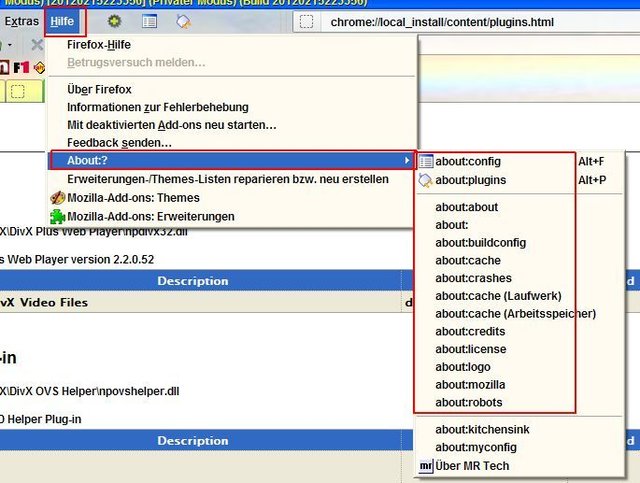Click the MR Tech logo icon
This screenshot has height=483, width=640.
point(426,466)
